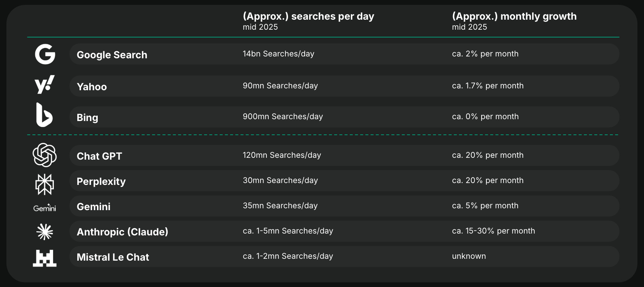Click 'mid 2025' under monthly growth
The width and height of the screenshot is (644, 287).
click(469, 27)
